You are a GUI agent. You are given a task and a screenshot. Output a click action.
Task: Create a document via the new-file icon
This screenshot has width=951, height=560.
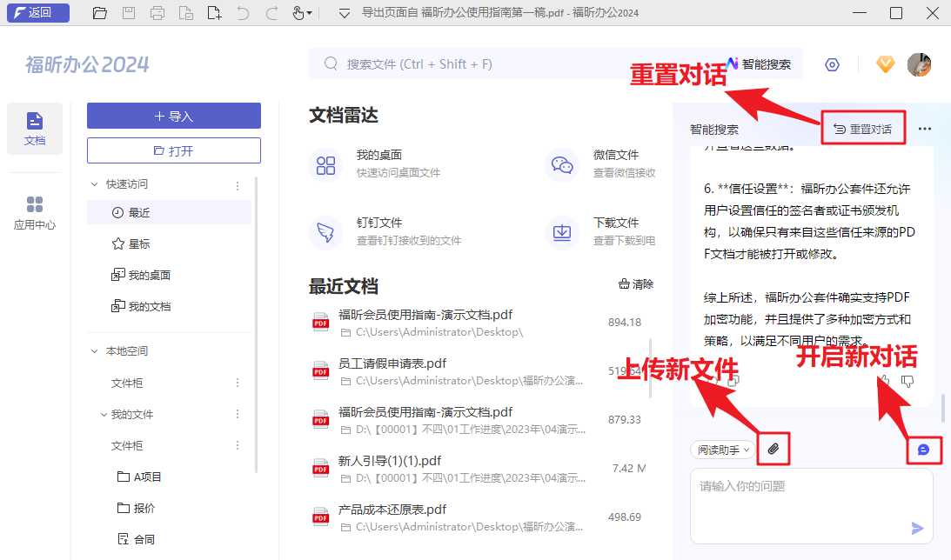pyautogui.click(x=214, y=13)
